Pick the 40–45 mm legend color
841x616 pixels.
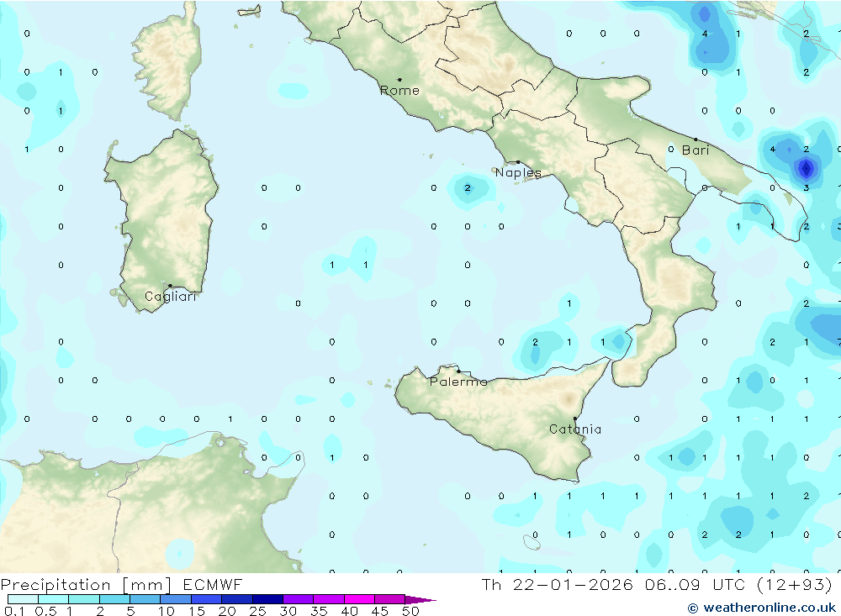(x=359, y=599)
